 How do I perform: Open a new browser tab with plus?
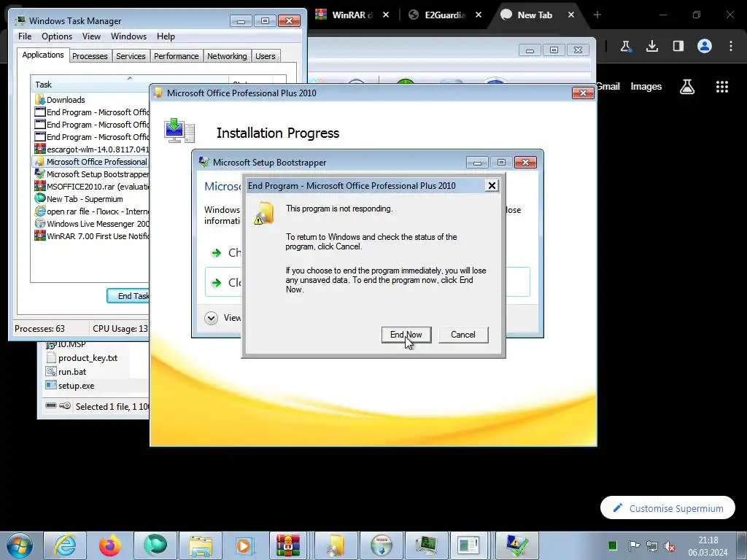tap(597, 15)
